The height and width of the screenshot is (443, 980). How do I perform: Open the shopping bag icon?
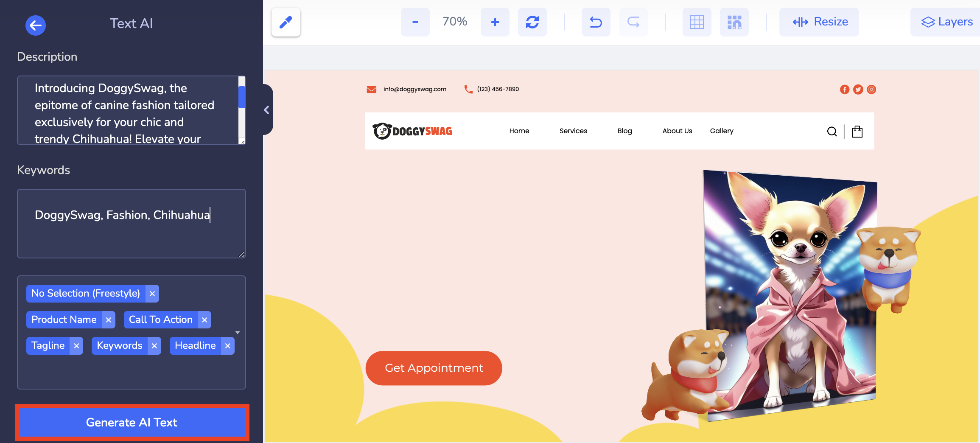857,131
